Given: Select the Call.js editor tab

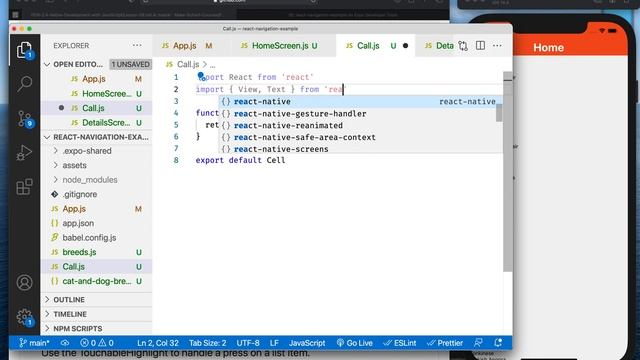Looking at the screenshot, I should [x=376, y=46].
